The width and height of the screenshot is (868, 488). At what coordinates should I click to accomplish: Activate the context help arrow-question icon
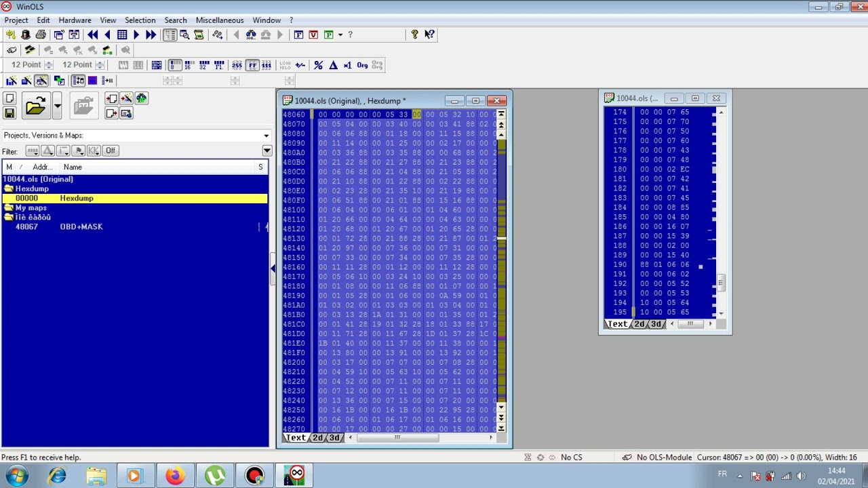(x=429, y=35)
